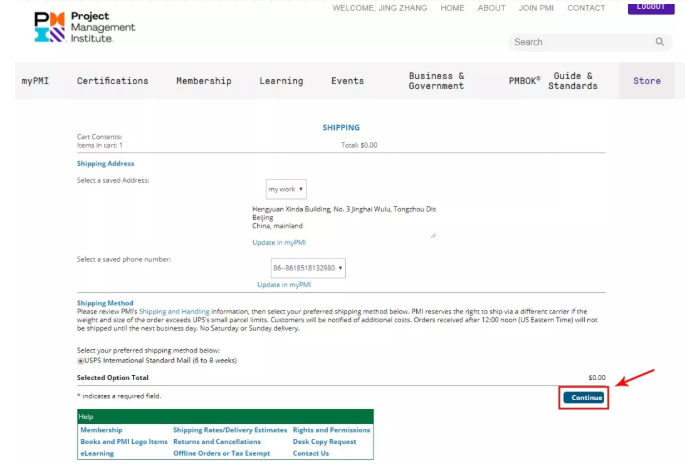Image resolution: width=685 pixels, height=465 pixels.
Task: Open the myPMI menu item
Action: [x=37, y=81]
